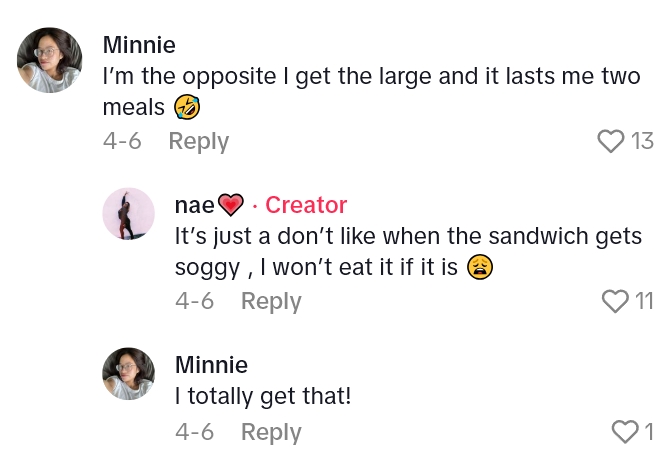Open the Minnie username above "I totally get that!"
666x464 pixels.
211,364
